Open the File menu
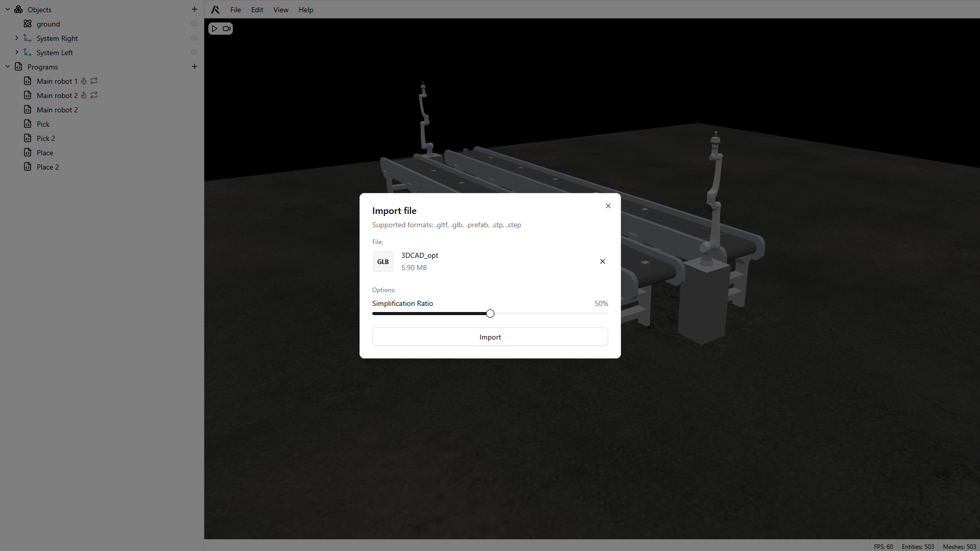The width and height of the screenshot is (980, 551). coord(235,10)
